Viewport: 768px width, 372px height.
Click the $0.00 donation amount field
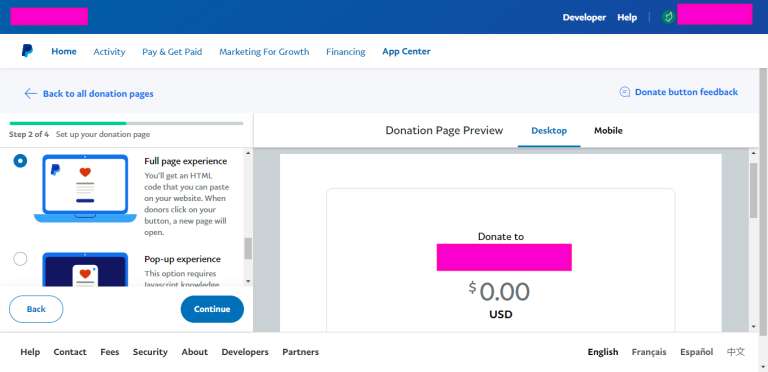pyautogui.click(x=500, y=292)
